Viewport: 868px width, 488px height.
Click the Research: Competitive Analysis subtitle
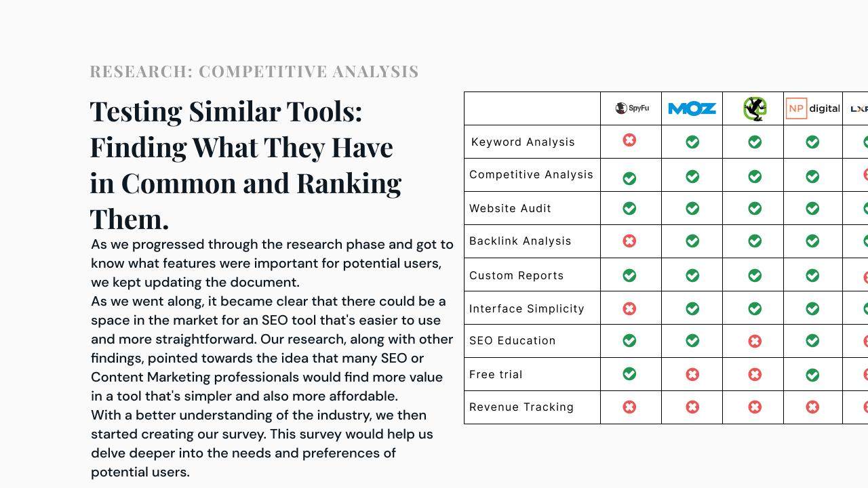254,71
